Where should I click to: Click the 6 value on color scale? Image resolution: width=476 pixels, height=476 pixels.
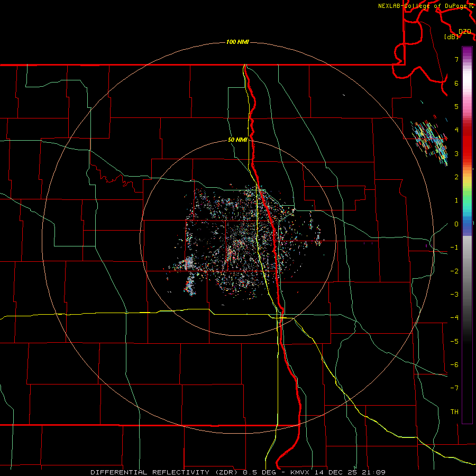pyautogui.click(x=456, y=83)
